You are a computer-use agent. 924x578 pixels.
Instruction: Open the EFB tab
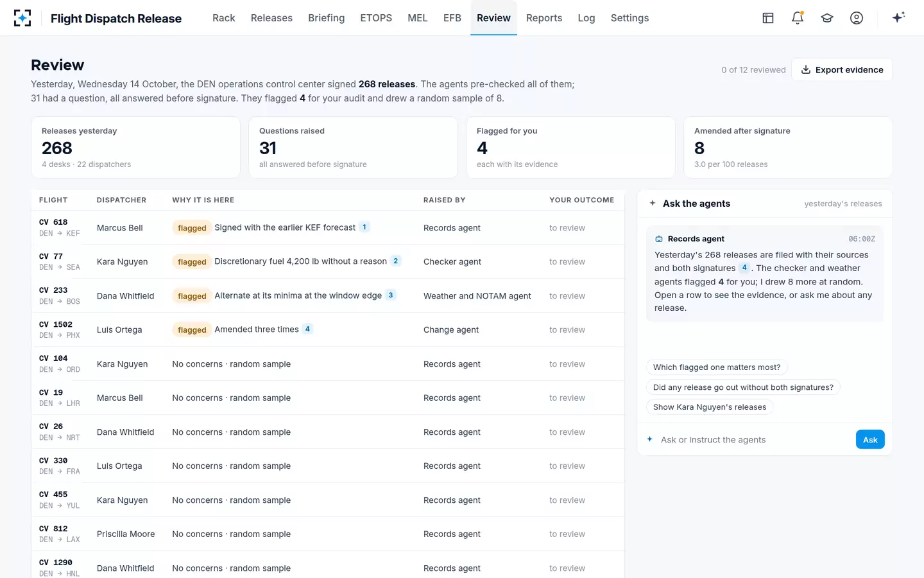[452, 18]
